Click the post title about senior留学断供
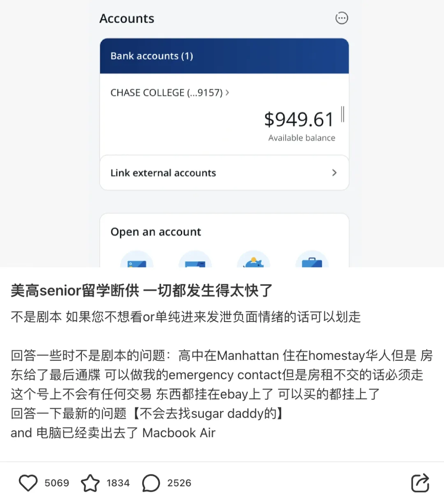Screen dimensions: 444x504 point(141,290)
